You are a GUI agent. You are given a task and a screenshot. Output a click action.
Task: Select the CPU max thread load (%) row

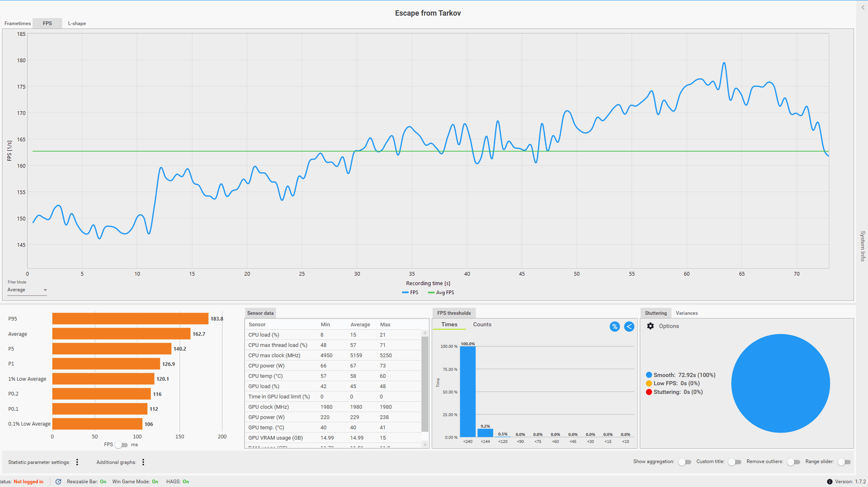coord(333,345)
